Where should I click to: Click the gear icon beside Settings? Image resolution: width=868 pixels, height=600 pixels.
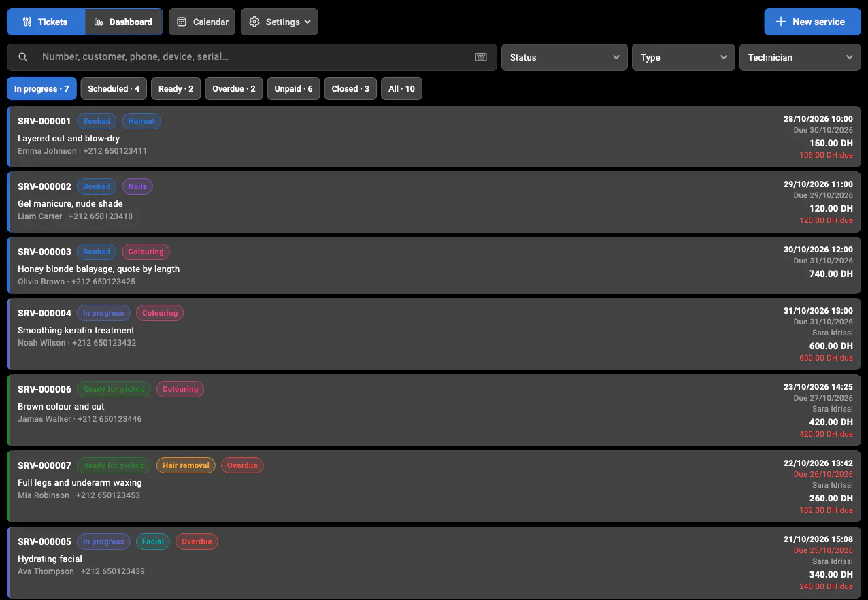(254, 22)
